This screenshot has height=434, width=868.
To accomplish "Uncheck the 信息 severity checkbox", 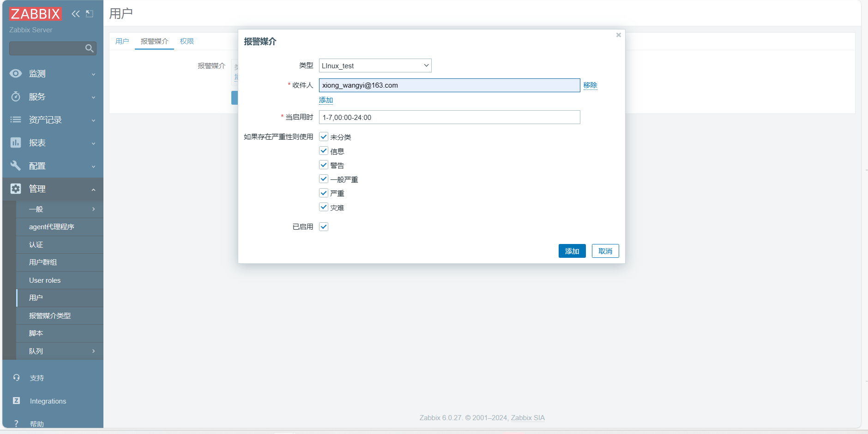I will click(x=324, y=151).
